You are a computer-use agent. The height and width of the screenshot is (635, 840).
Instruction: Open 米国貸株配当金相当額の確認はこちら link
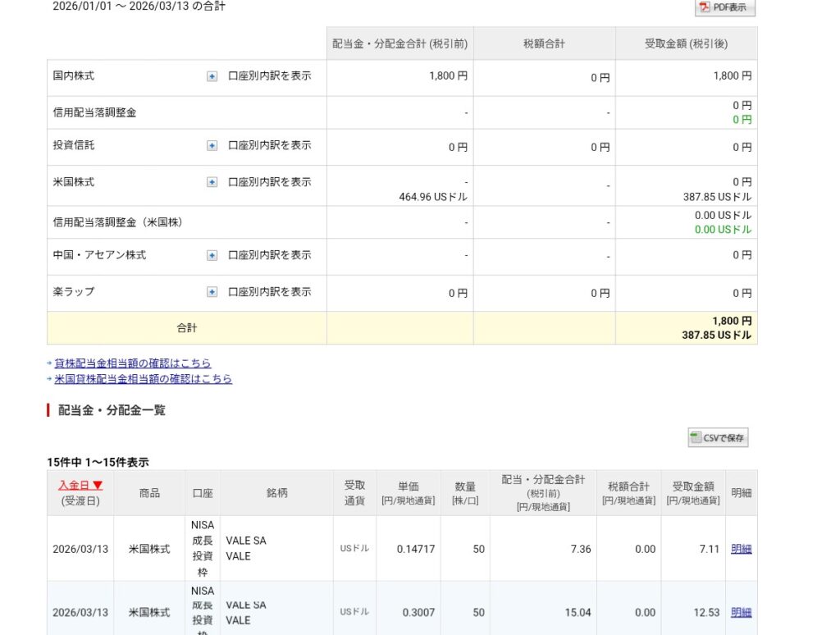143,379
